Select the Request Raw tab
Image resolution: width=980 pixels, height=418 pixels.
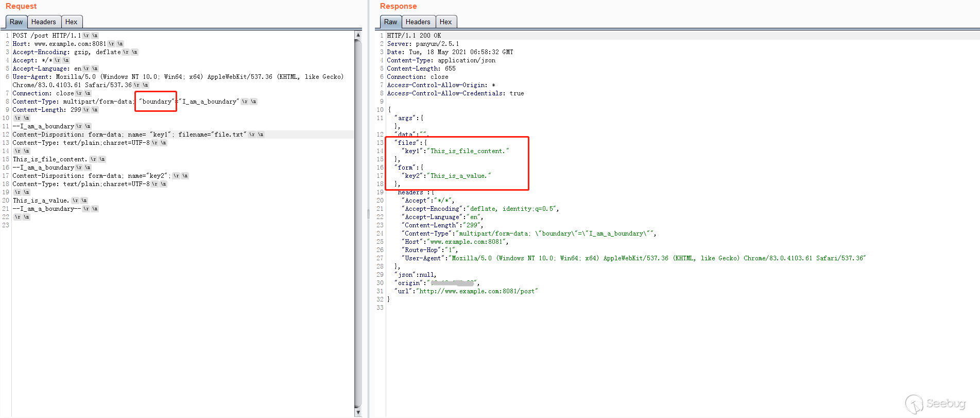[x=16, y=22]
